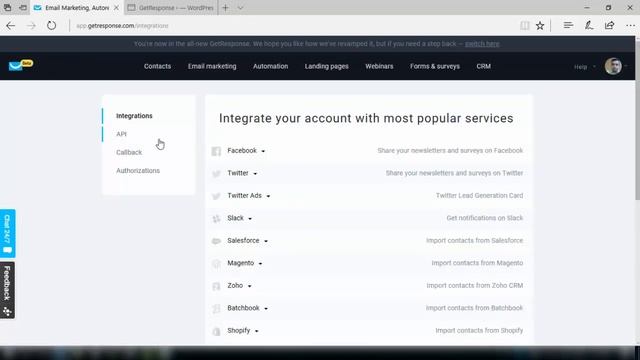Click the browser forward arrow

coord(31,26)
